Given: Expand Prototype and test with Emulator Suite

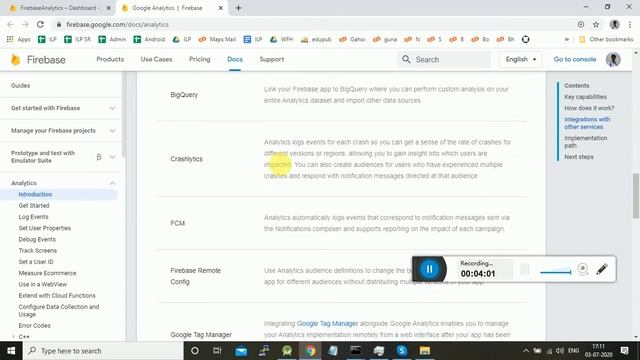Looking at the screenshot, I should [112, 157].
